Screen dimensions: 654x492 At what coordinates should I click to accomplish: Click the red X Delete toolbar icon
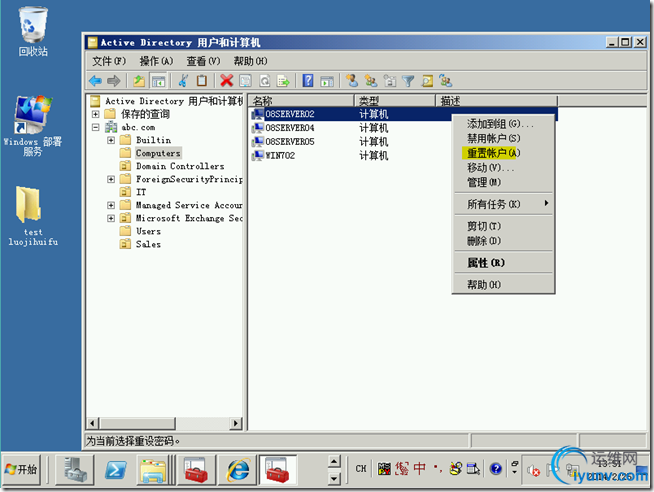tap(226, 80)
